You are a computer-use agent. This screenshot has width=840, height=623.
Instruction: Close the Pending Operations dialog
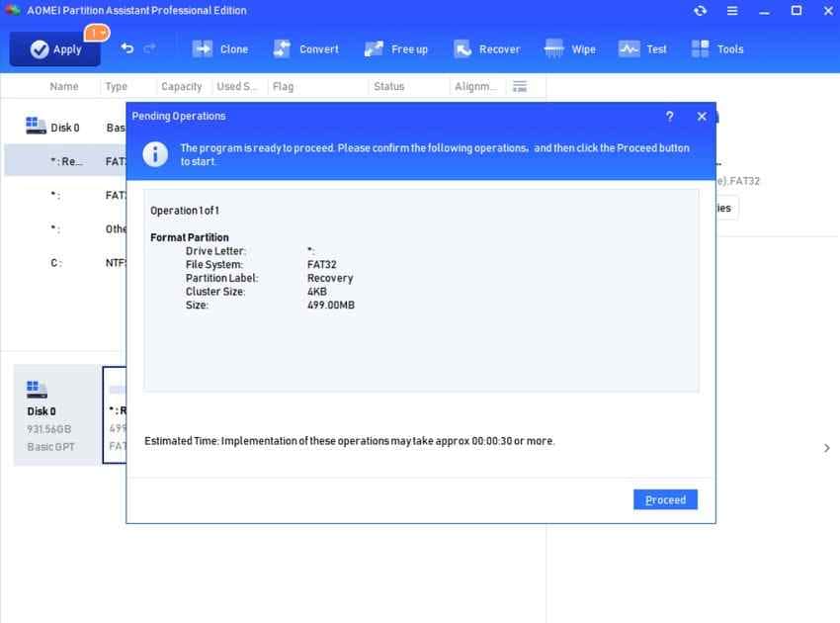click(702, 117)
